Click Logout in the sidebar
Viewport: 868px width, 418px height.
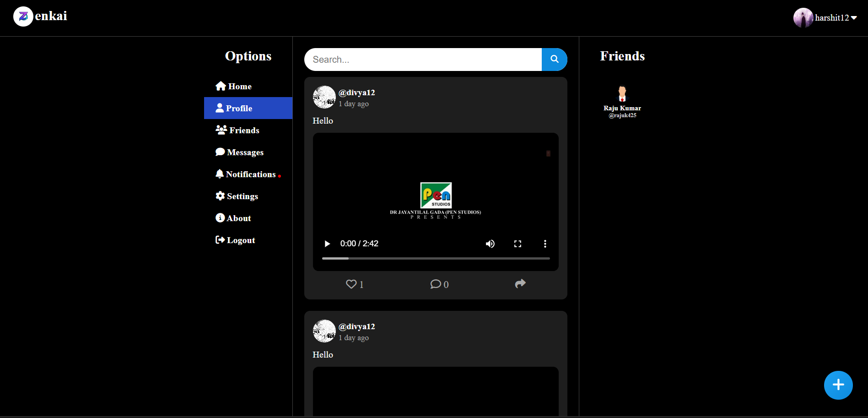[x=235, y=240]
